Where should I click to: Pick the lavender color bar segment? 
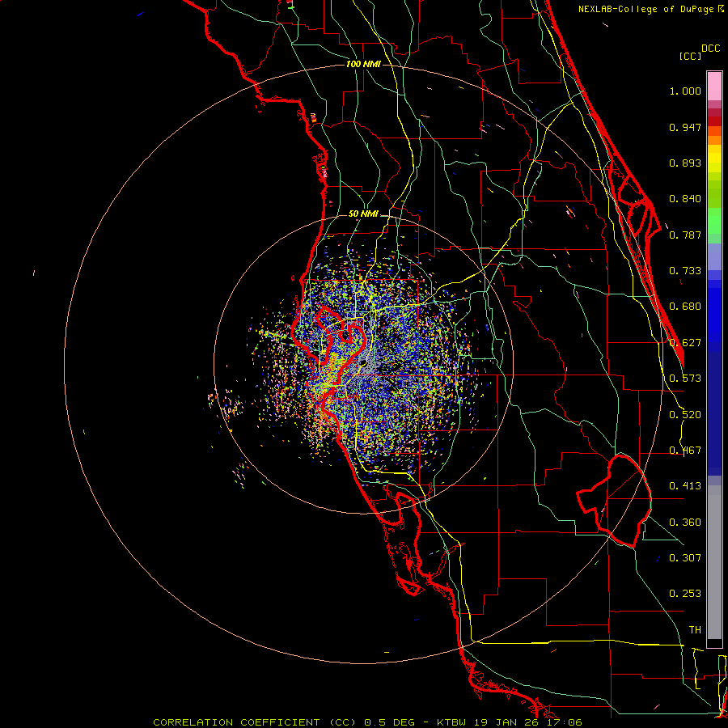pos(714,256)
